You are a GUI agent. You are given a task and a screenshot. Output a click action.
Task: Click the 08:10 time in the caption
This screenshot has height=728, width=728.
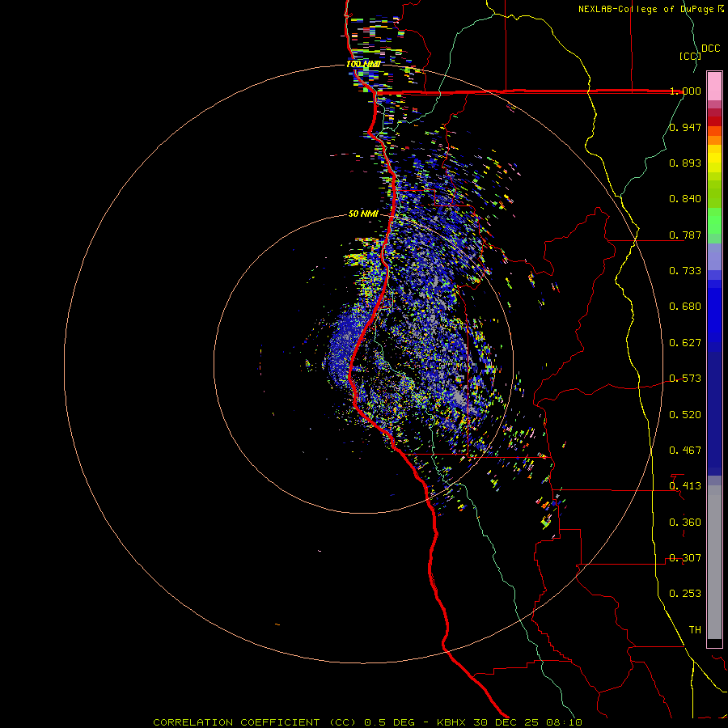coord(564,722)
